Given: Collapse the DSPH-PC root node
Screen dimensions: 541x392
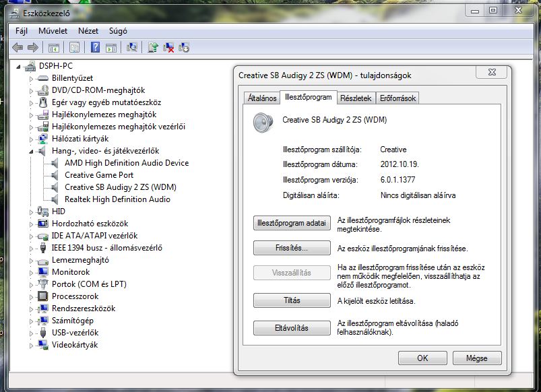Looking at the screenshot, I should (18, 67).
